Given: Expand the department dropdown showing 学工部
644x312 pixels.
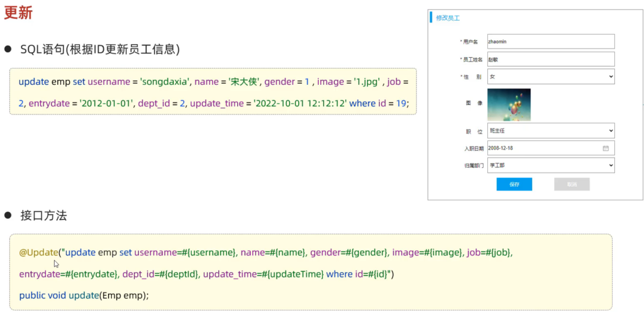Looking at the screenshot, I should [x=551, y=165].
